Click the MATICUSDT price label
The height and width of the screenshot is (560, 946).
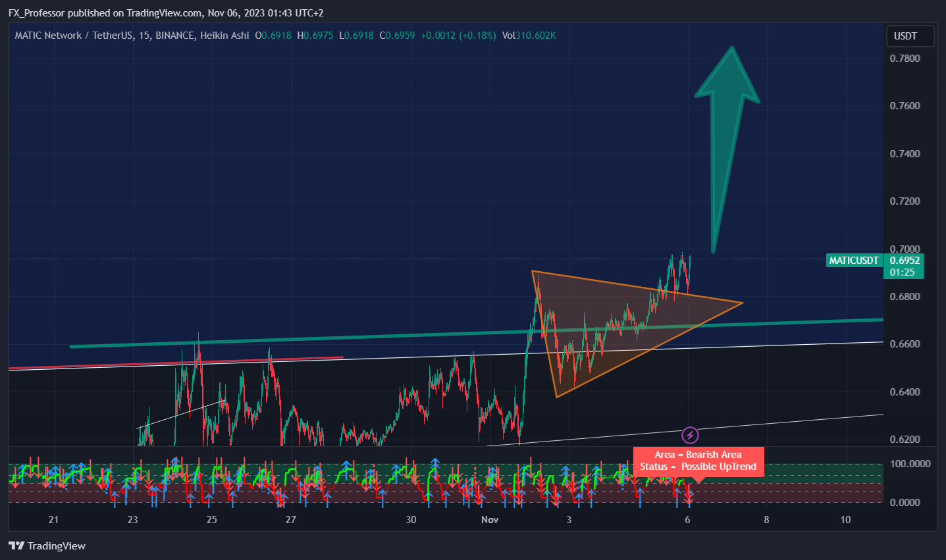point(854,261)
